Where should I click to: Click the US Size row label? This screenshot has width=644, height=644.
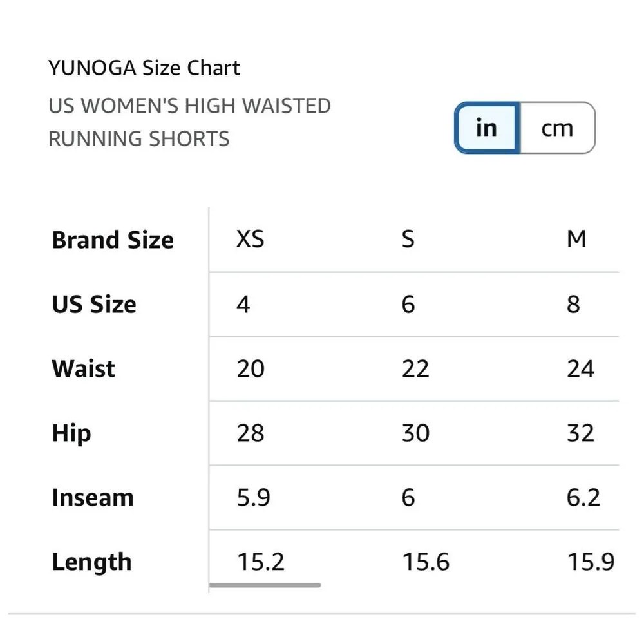pos(94,304)
